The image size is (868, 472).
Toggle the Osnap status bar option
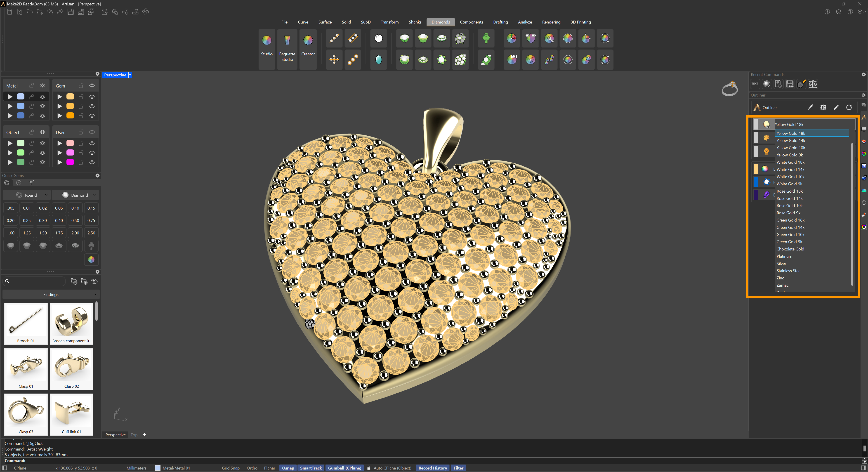pos(288,468)
